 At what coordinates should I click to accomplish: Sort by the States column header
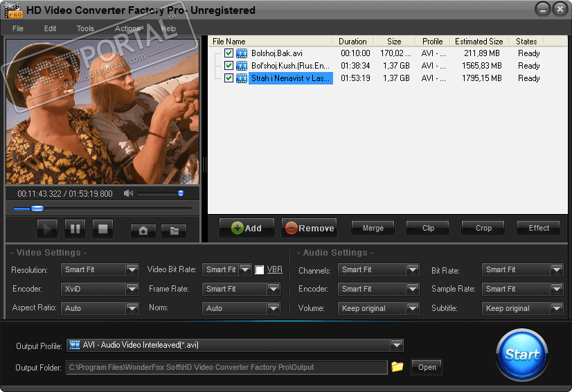click(526, 42)
